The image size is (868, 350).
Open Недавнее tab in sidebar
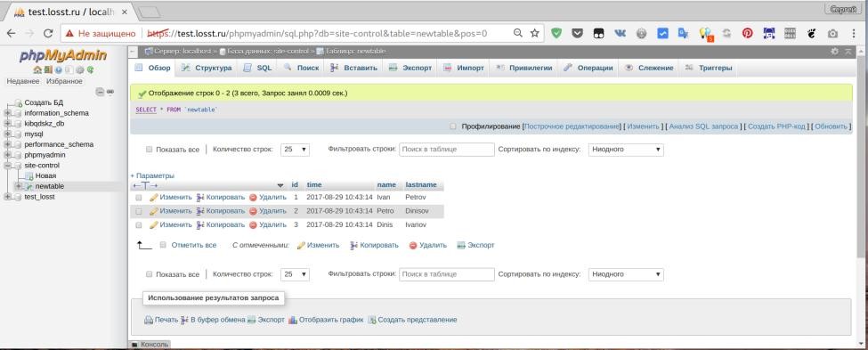tap(22, 81)
